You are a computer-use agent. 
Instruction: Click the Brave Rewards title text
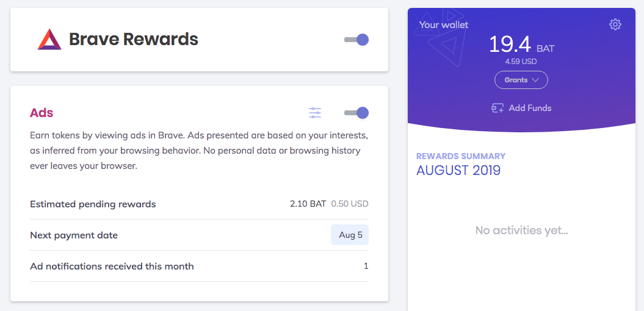pos(134,40)
